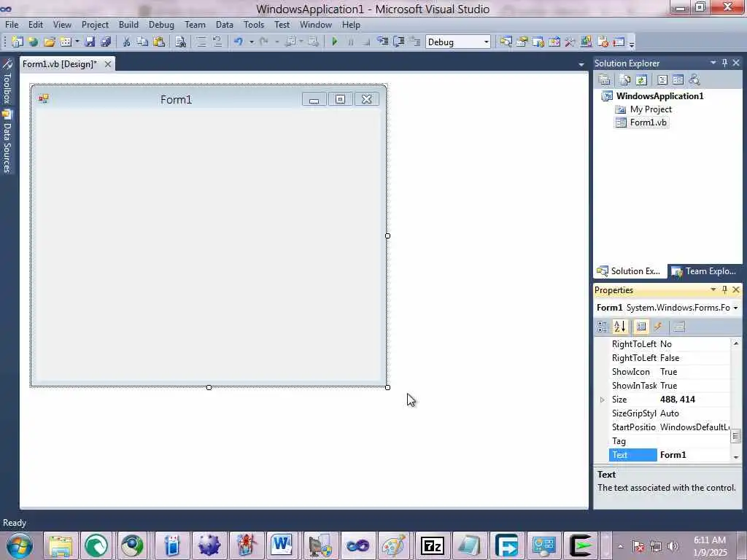Image resolution: width=747 pixels, height=560 pixels.
Task: Click the Open File folder toolbar icon
Action: 49,42
